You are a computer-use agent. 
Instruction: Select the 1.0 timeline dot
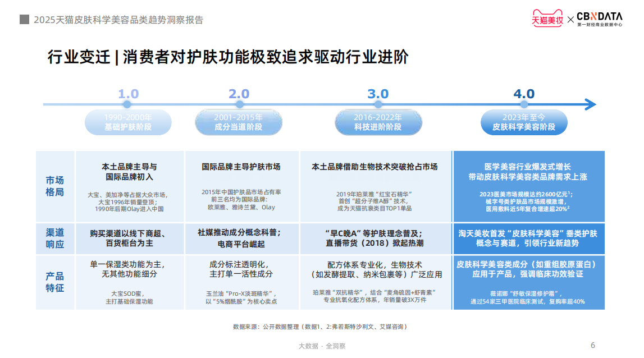[127, 104]
